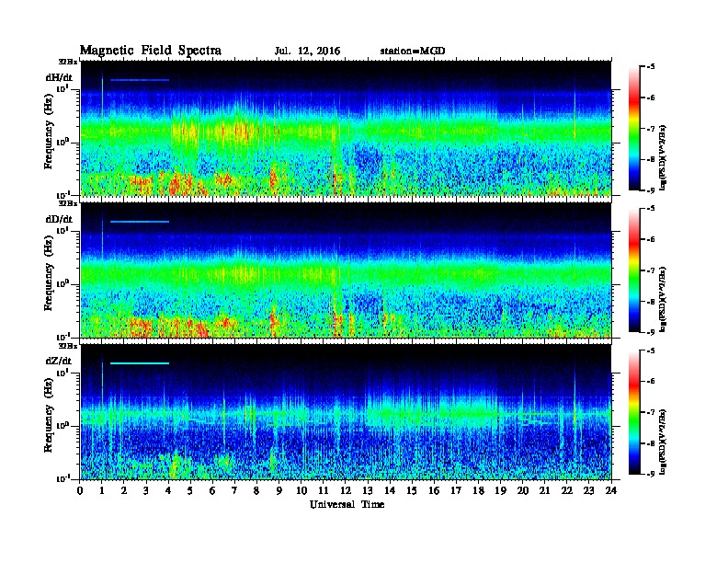Image resolution: width=728 pixels, height=563 pixels.
Task: Click the "10" hour tick label
Action: pyautogui.click(x=301, y=491)
